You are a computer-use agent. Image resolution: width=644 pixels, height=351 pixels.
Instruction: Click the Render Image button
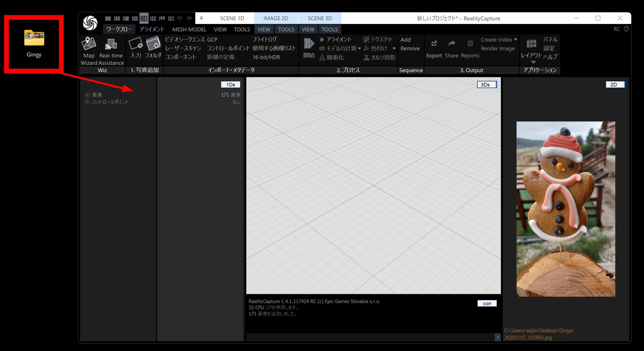[497, 48]
